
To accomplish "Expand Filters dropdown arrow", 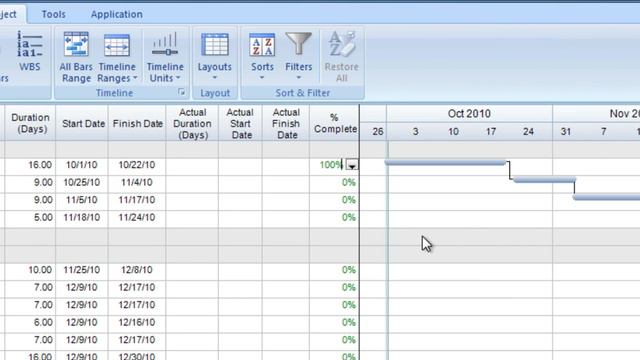I will [298, 78].
